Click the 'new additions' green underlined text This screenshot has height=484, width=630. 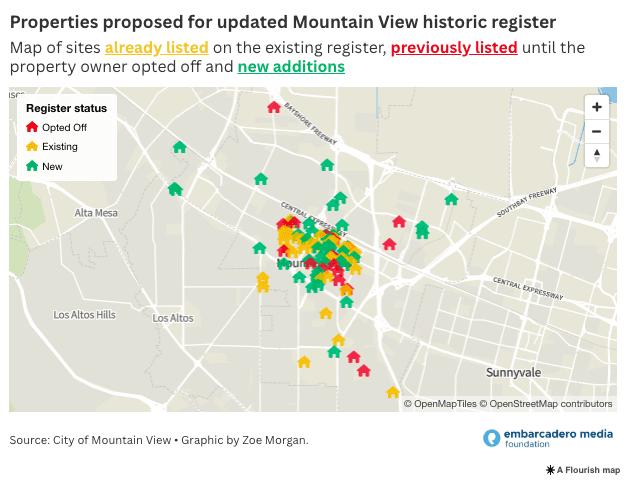click(x=291, y=66)
